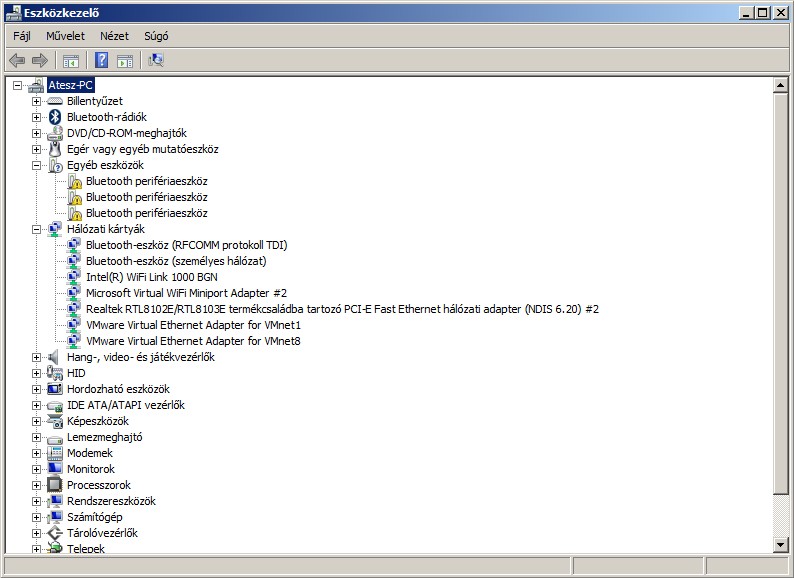Show or hide the console tree icon
794x578 pixels.
coord(71,61)
